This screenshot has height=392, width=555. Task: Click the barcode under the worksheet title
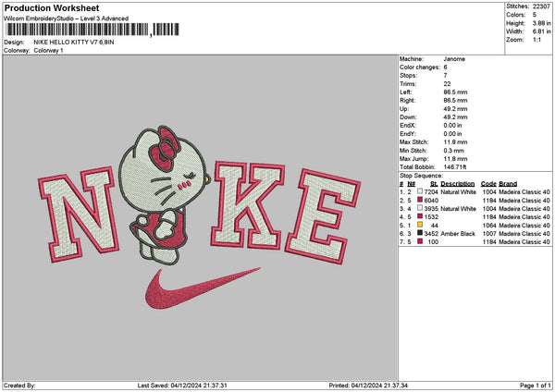click(x=92, y=30)
